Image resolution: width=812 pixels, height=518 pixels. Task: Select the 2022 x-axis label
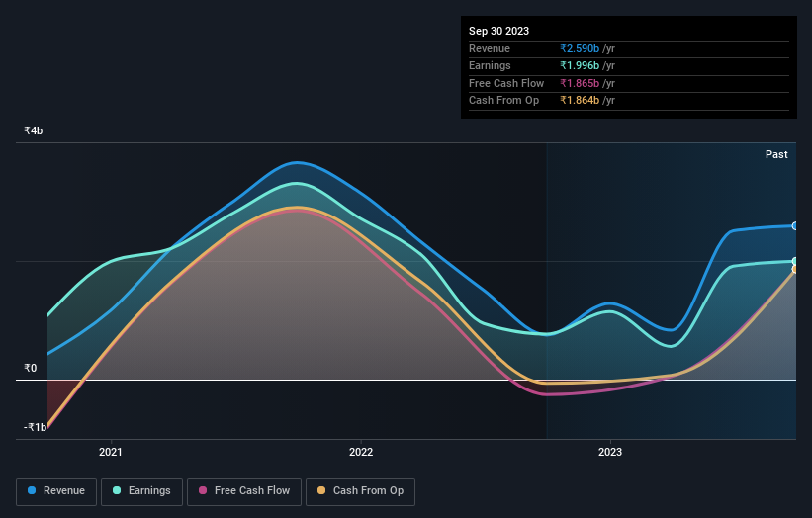click(x=361, y=452)
